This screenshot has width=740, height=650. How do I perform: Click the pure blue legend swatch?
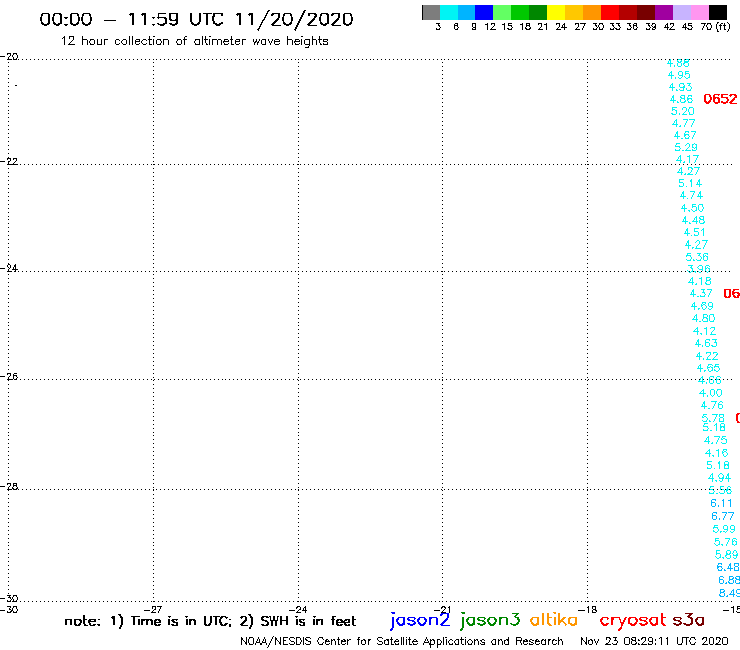484,12
